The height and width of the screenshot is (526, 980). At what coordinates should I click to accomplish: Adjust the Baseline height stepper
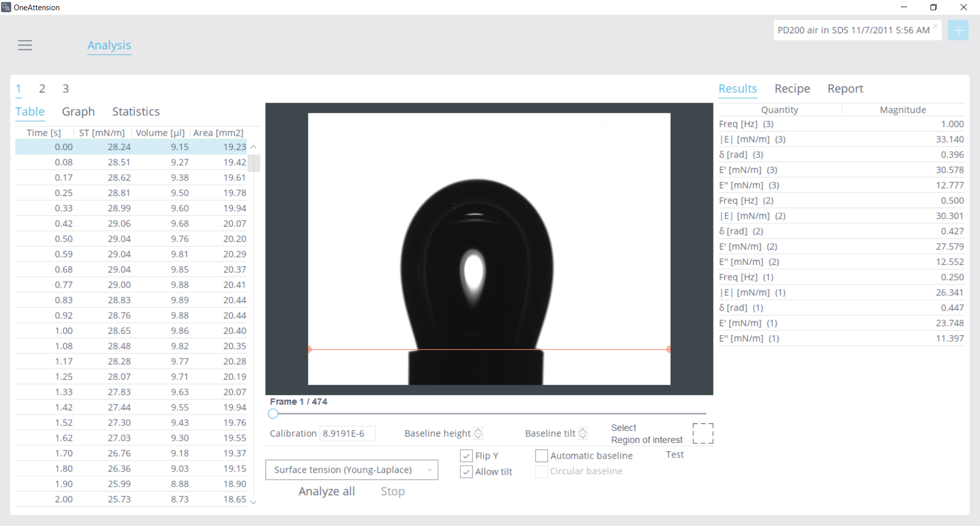coord(478,434)
